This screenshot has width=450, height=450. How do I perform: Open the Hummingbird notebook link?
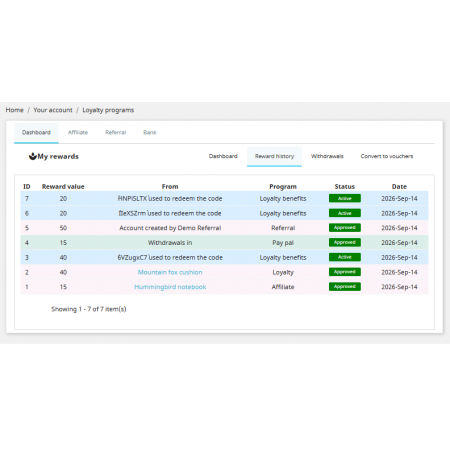[170, 287]
